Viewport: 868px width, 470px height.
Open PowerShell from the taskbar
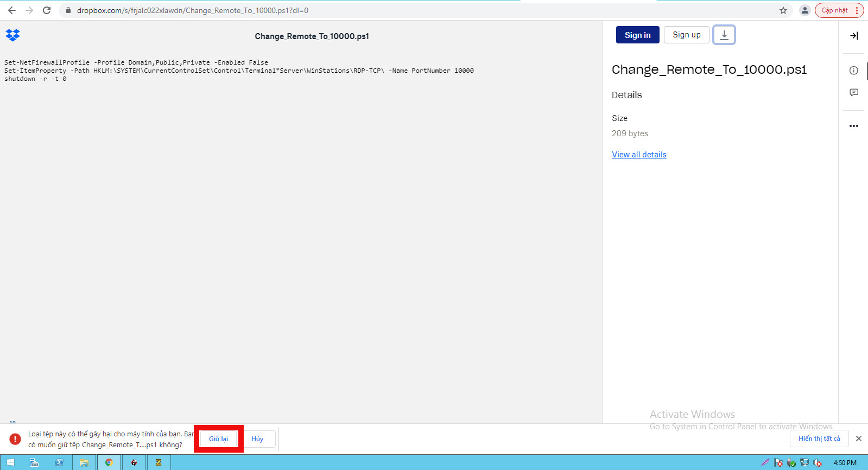pos(59,462)
